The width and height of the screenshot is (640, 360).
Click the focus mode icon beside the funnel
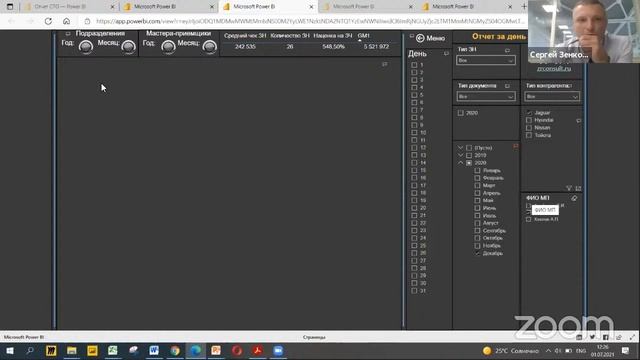[x=578, y=188]
